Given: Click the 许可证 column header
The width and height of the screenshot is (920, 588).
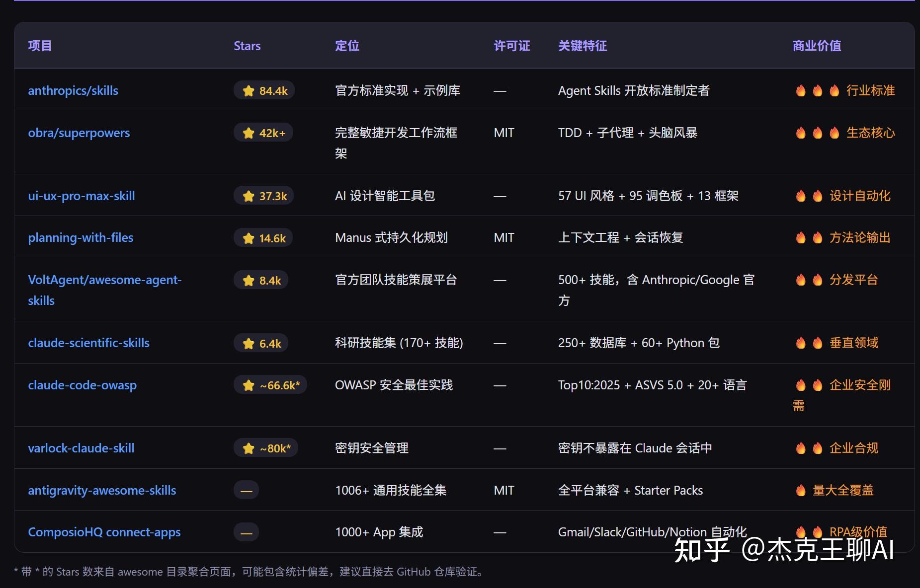Looking at the screenshot, I should (x=512, y=46).
